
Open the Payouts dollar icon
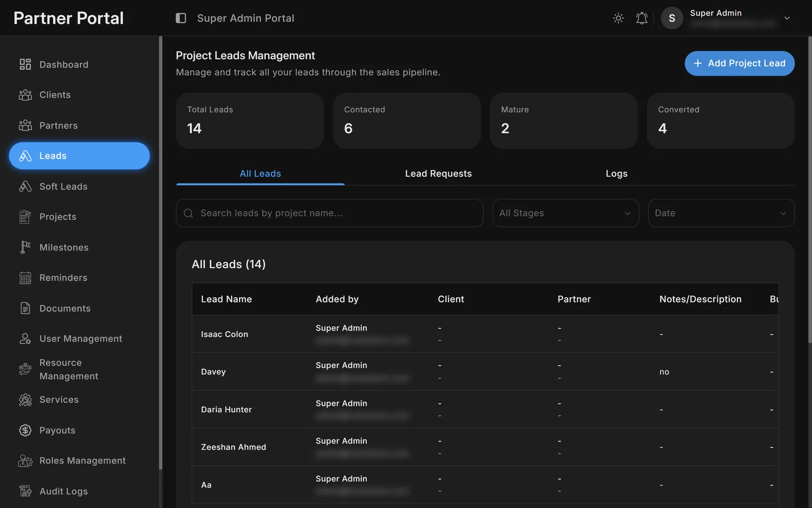point(25,430)
